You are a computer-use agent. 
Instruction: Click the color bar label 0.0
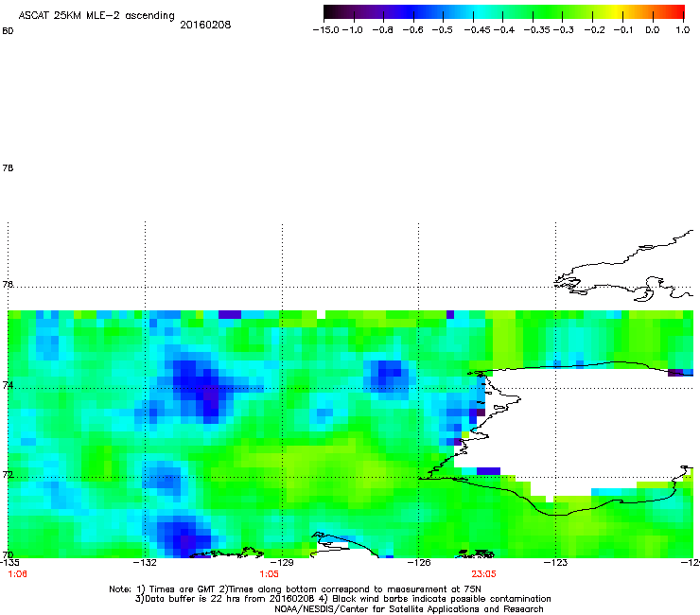pos(653,30)
